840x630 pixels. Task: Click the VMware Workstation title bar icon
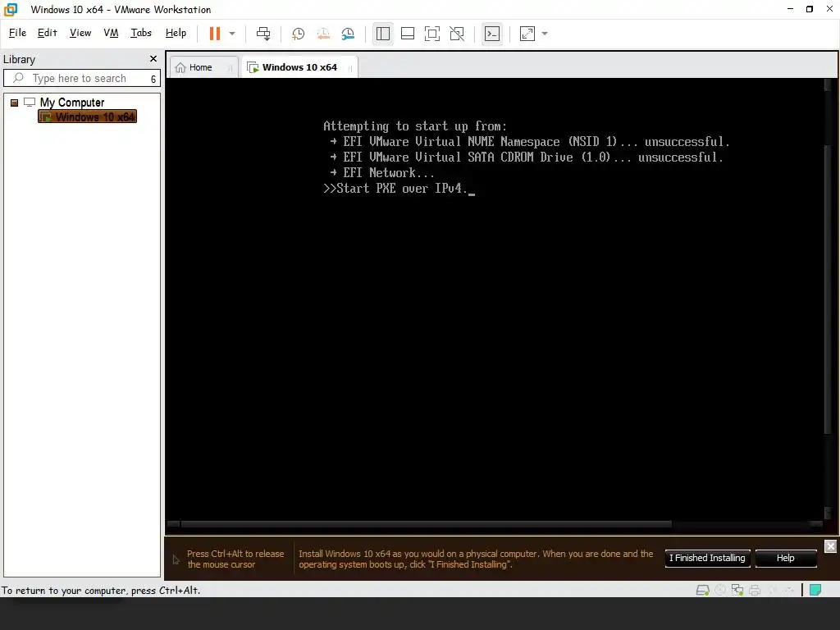[x=10, y=9]
